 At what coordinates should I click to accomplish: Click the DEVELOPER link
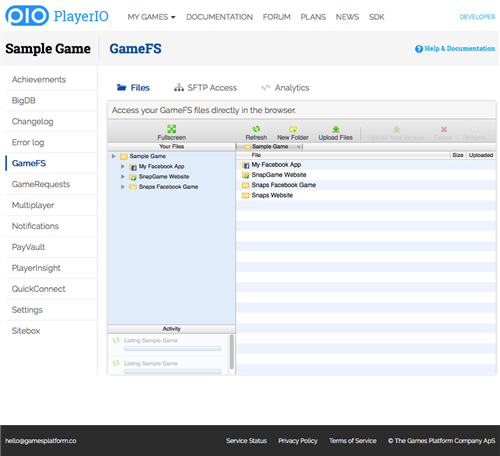477,17
